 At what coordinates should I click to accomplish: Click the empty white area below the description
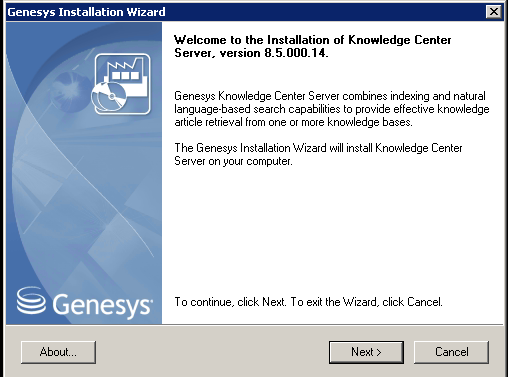tap(332, 230)
